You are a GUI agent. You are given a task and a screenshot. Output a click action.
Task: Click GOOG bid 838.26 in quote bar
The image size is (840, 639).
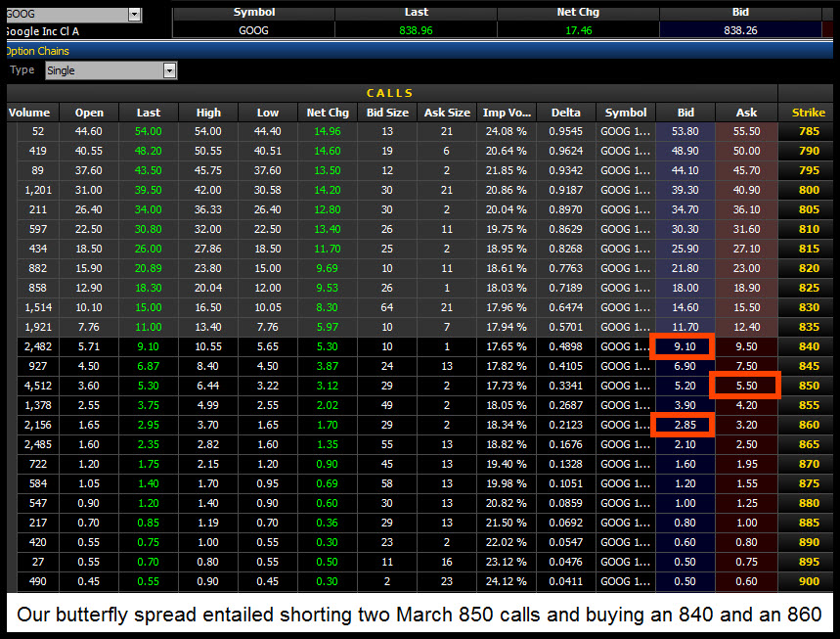point(740,30)
